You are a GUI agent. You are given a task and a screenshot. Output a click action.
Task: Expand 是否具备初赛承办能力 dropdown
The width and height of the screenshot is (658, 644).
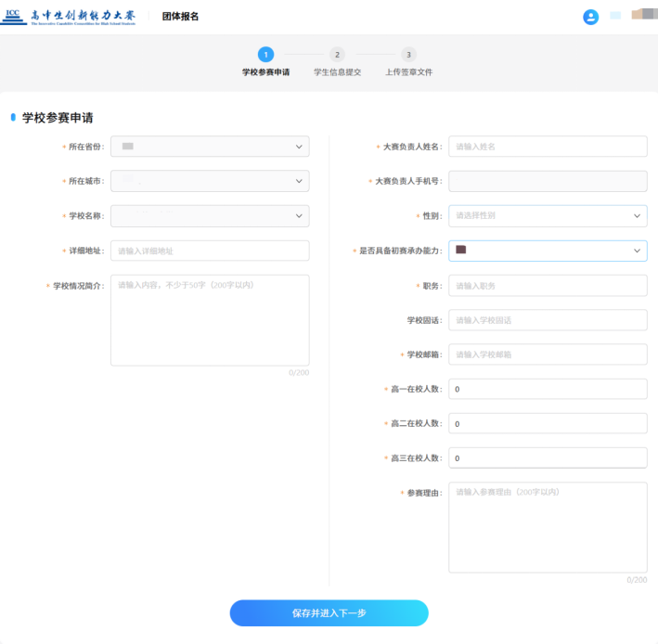point(548,251)
